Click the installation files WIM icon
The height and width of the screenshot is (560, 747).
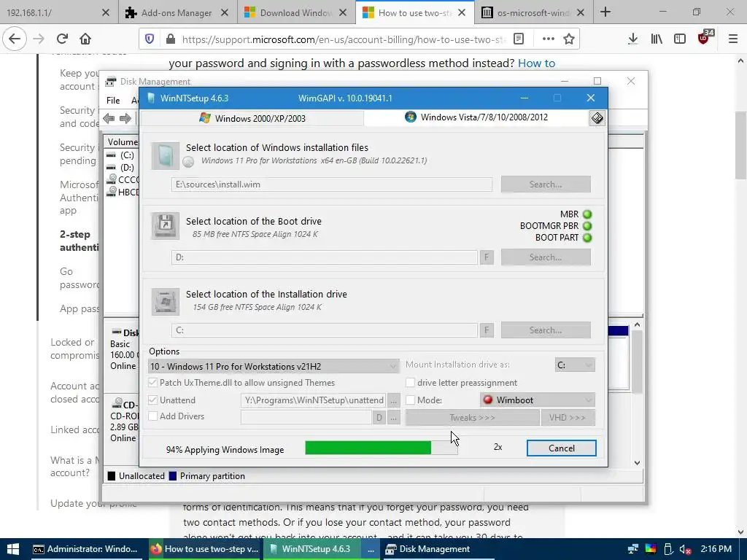click(166, 156)
